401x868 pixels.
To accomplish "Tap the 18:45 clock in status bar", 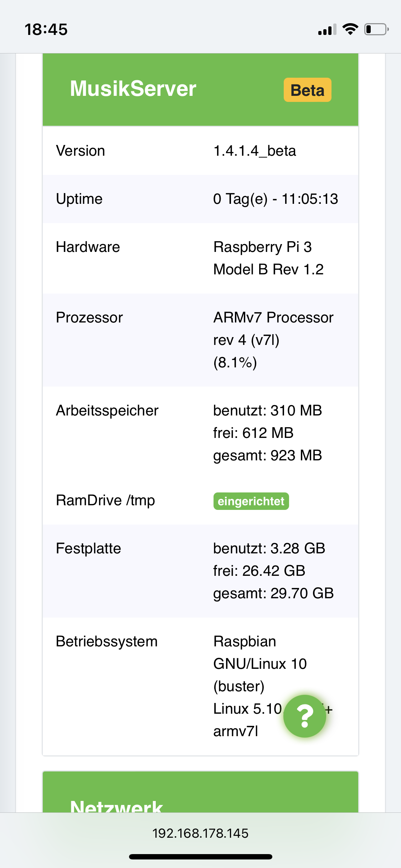I will (x=46, y=29).
